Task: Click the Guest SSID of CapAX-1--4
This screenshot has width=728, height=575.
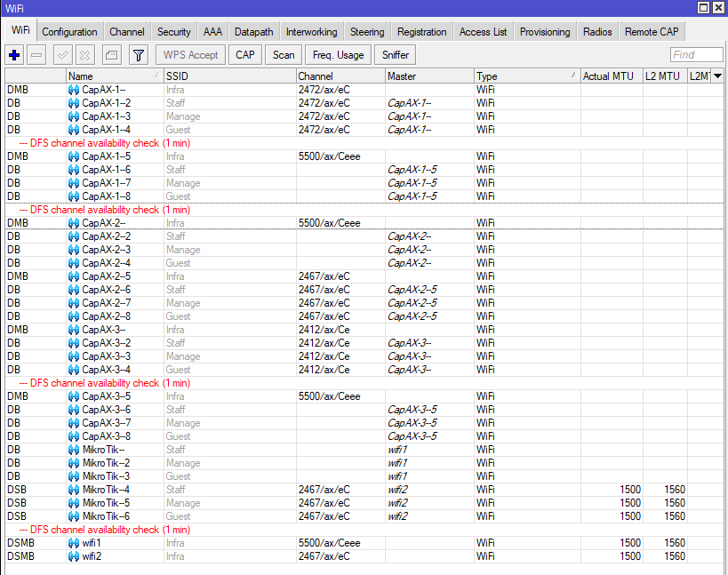Action: tap(179, 130)
